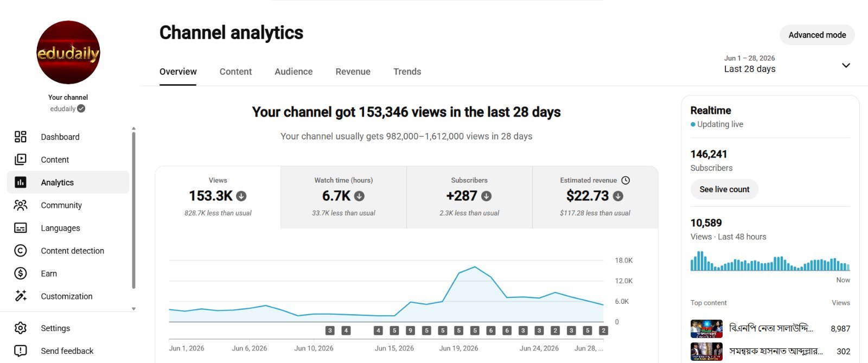Click the Content play-list icon in sidebar
868x363 pixels.
pyautogui.click(x=21, y=160)
